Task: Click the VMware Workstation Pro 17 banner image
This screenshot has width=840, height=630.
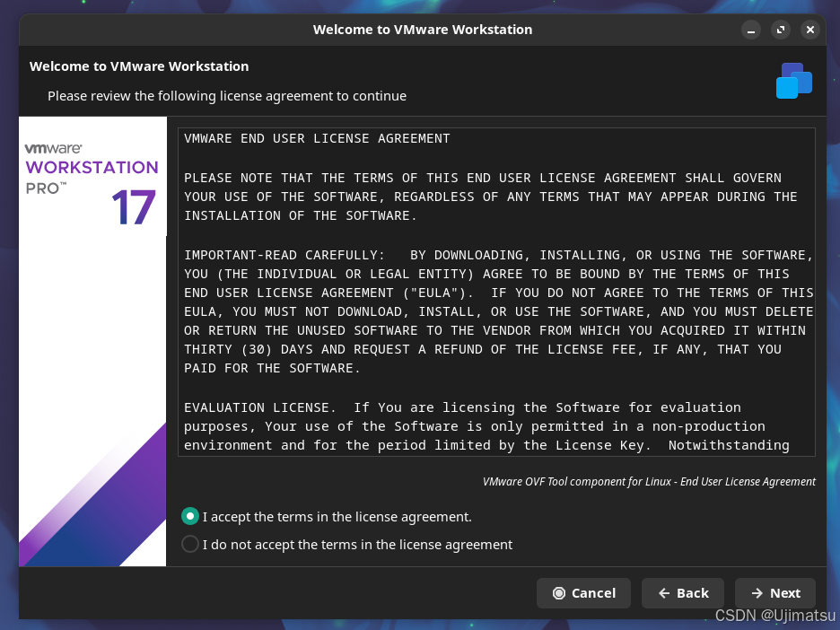Action: click(92, 341)
